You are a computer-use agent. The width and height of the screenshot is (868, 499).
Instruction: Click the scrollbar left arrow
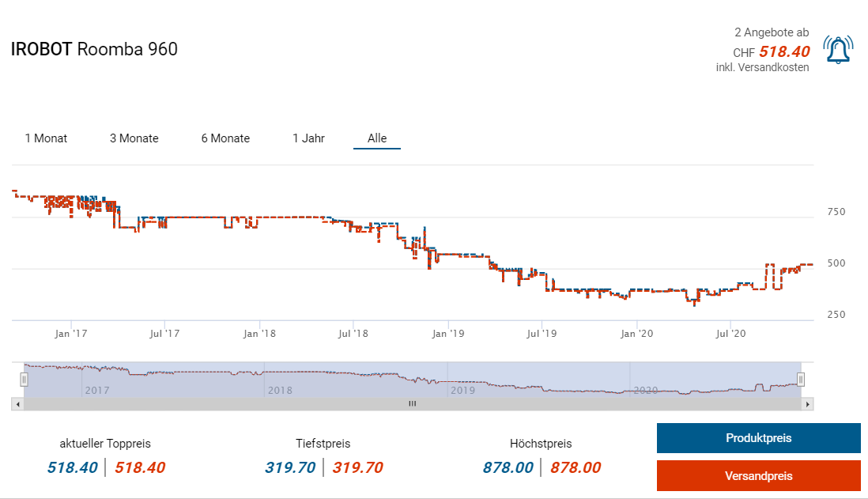pyautogui.click(x=17, y=404)
